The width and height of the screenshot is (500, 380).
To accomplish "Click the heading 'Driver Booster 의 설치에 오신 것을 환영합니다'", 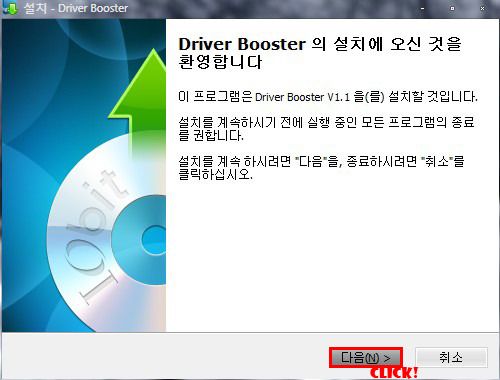I will click(320, 53).
